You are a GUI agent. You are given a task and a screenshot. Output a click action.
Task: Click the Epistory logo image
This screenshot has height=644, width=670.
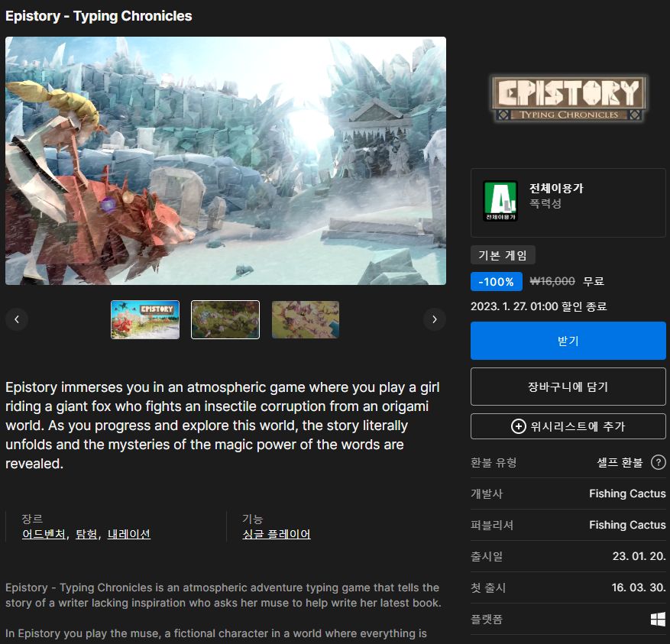568,99
